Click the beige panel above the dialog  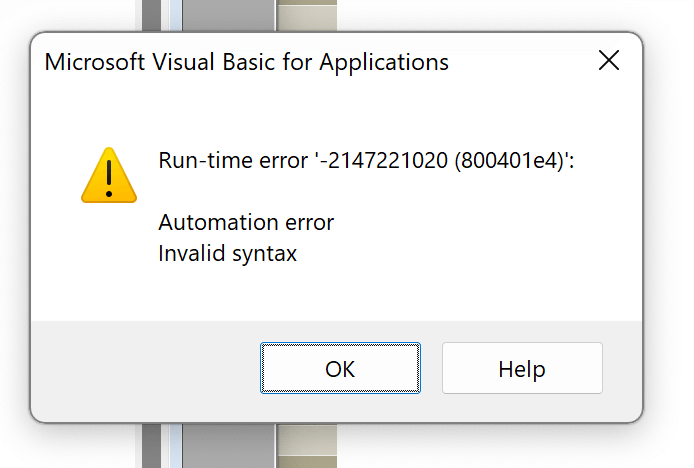(307, 15)
